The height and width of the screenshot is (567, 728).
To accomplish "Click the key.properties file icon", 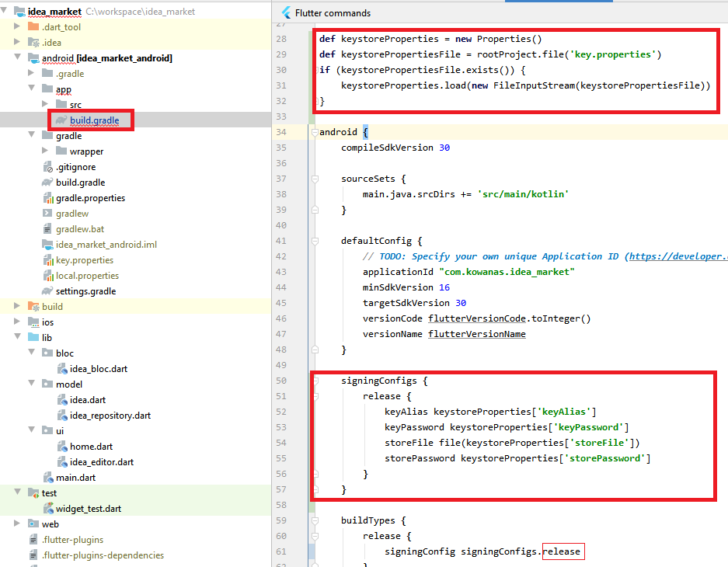I will pyautogui.click(x=48, y=260).
